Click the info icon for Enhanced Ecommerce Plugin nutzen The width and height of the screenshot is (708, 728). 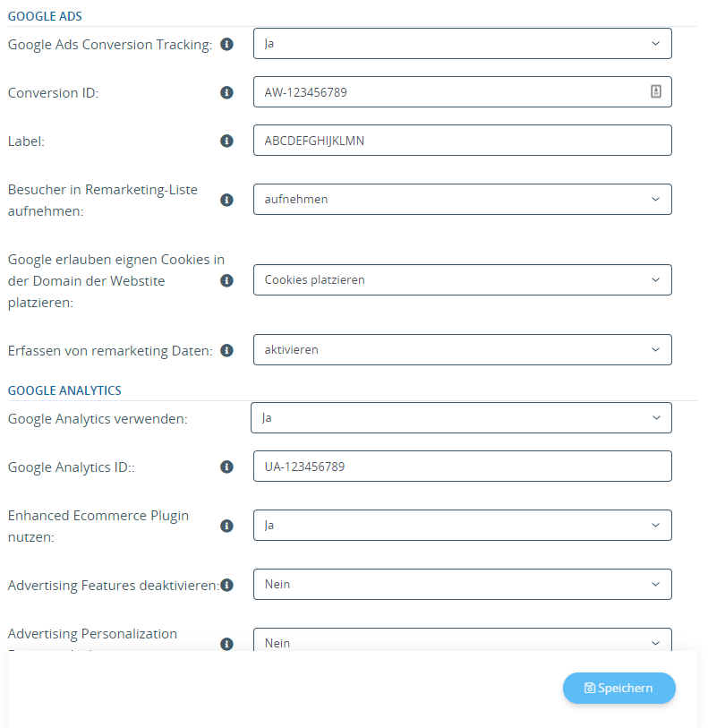226,526
